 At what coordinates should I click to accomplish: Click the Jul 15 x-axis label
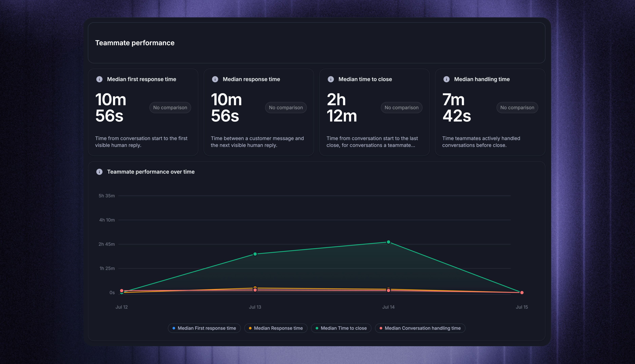(x=522, y=307)
